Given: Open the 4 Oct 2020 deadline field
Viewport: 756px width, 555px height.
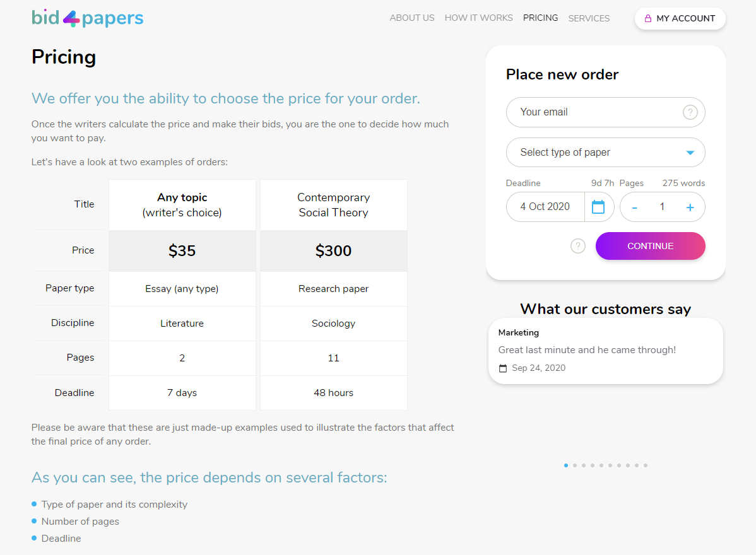Looking at the screenshot, I should (545, 207).
